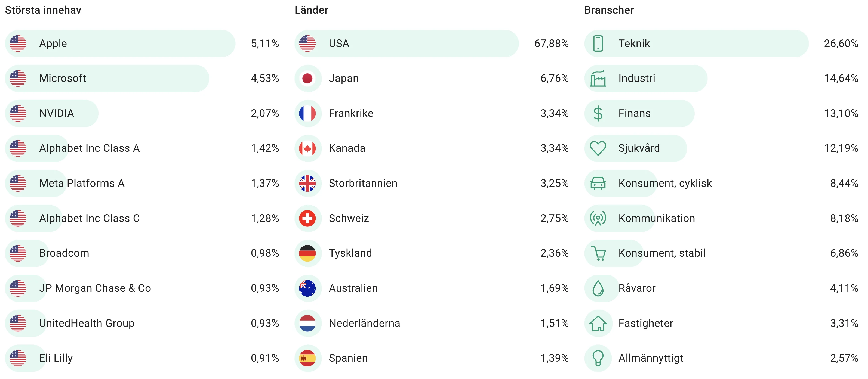Click the Finans dollar sign icon
The image size is (868, 379).
(x=598, y=113)
